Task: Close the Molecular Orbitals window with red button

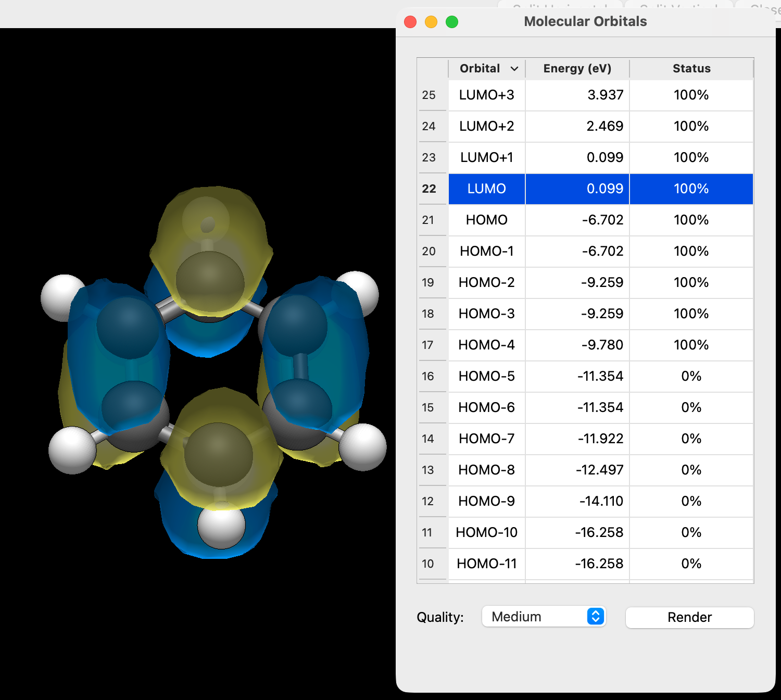Action: pos(410,22)
